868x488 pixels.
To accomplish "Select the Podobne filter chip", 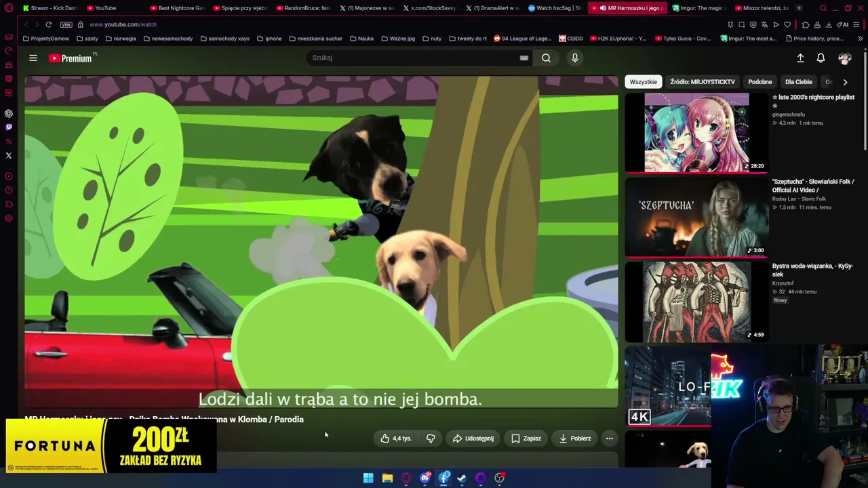I will [760, 82].
